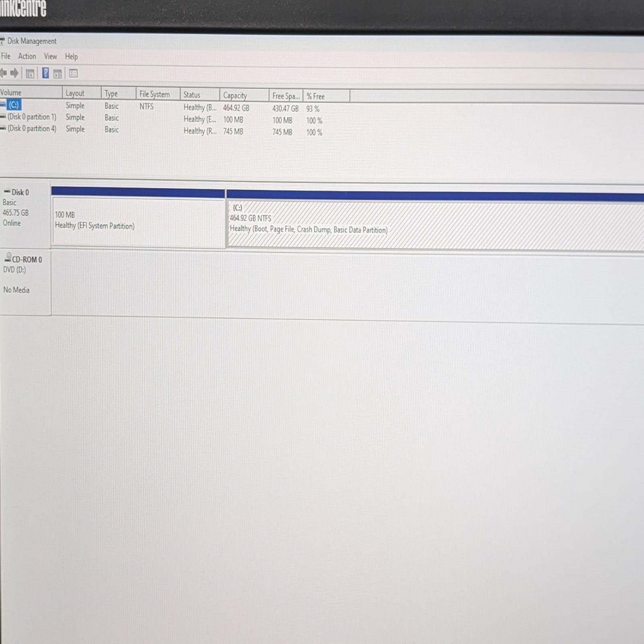Open the Action menu

27,56
